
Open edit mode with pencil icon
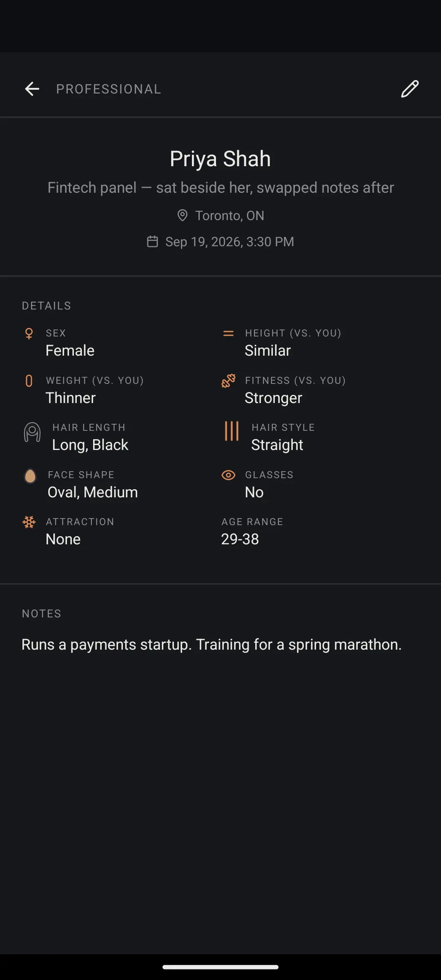coord(410,89)
